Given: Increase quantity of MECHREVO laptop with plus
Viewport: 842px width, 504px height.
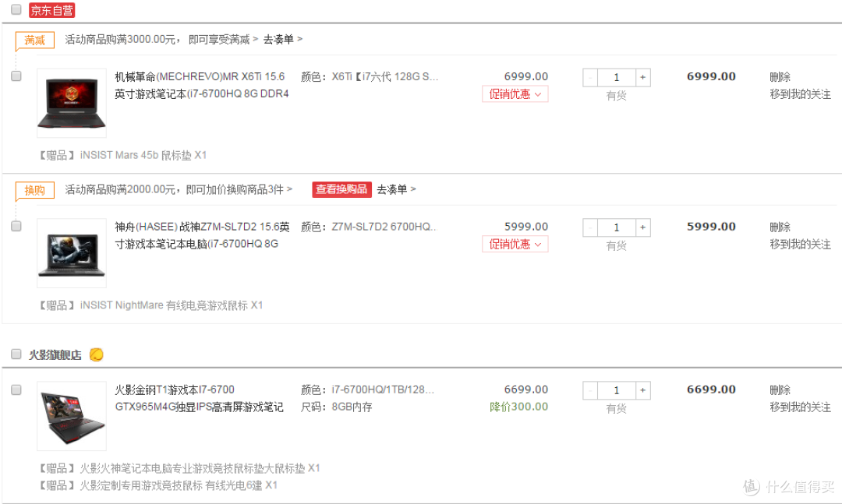Looking at the screenshot, I should [642, 77].
